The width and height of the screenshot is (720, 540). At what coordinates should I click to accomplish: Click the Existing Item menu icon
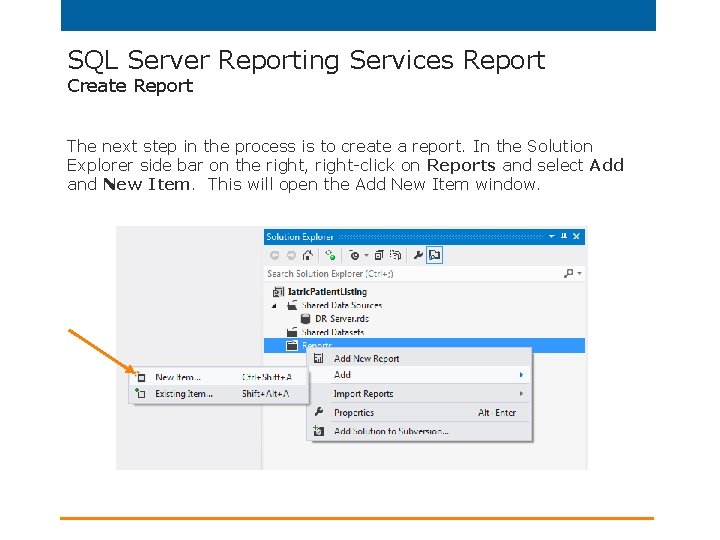click(141, 393)
